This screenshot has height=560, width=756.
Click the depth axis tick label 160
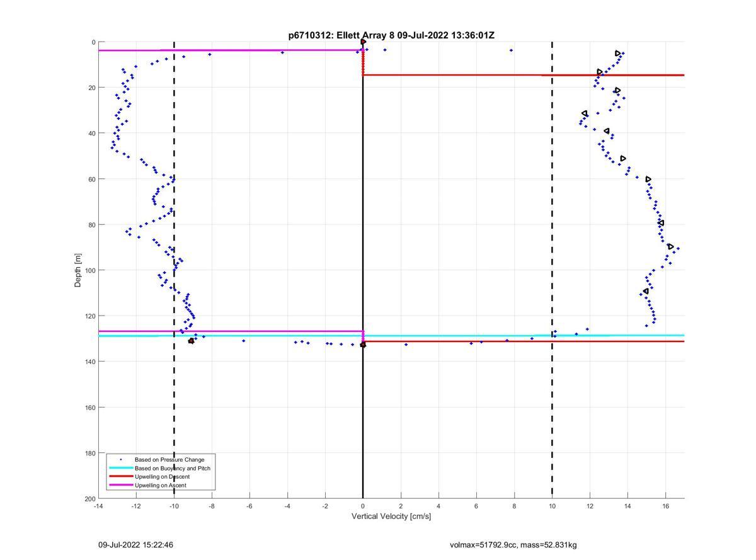pos(89,408)
